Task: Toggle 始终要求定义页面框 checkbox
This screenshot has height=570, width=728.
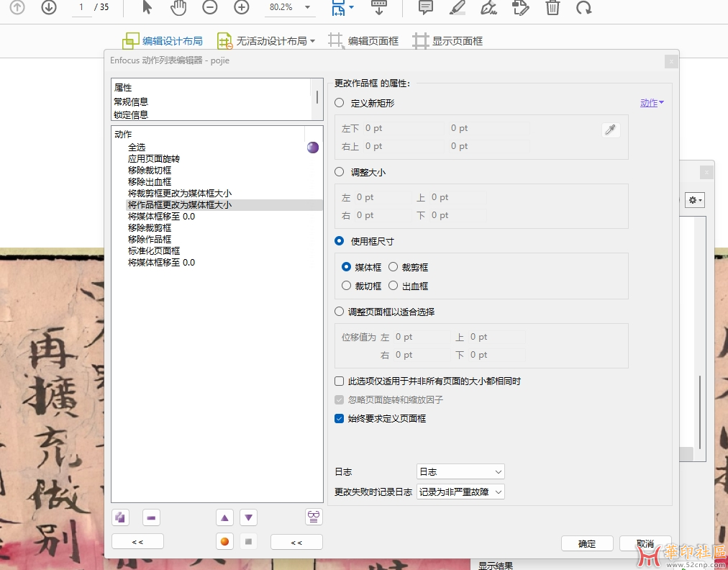Action: click(x=340, y=419)
